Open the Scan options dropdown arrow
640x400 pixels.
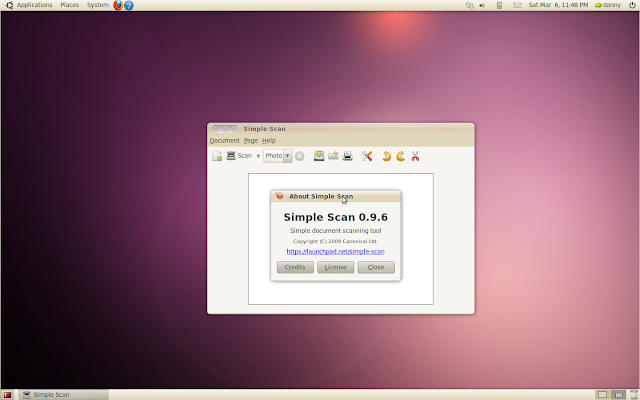pyautogui.click(x=258, y=156)
